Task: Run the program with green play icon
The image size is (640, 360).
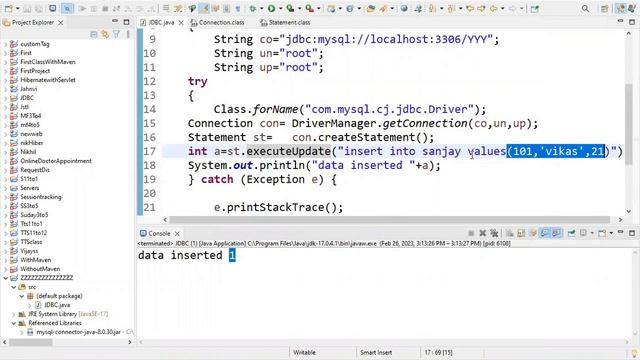Action: (x=271, y=9)
